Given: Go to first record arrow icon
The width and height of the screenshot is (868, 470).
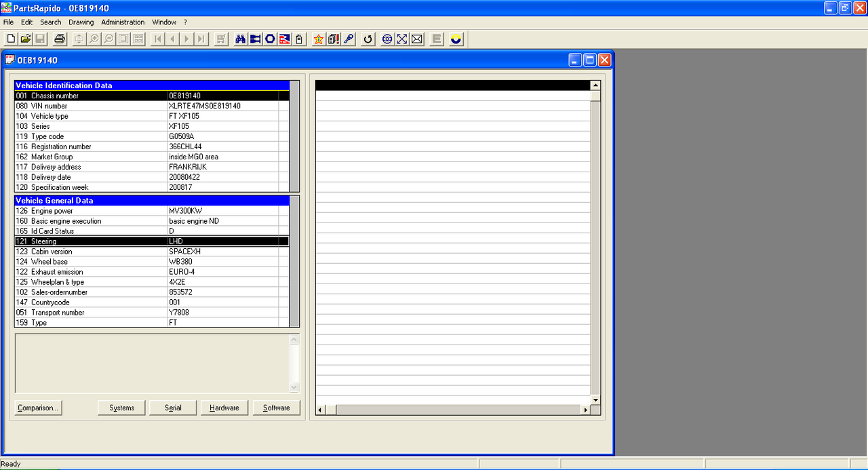Looking at the screenshot, I should pyautogui.click(x=158, y=39).
